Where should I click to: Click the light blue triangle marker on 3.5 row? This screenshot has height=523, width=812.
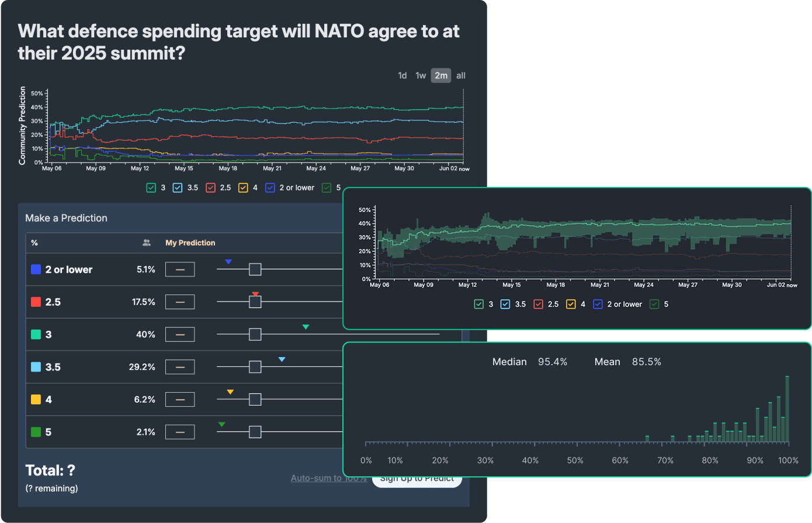coord(282,359)
